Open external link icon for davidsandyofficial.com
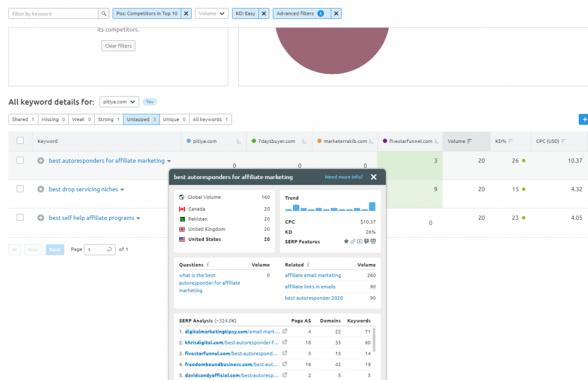Image resolution: width=588 pixels, height=380 pixels. [285, 375]
